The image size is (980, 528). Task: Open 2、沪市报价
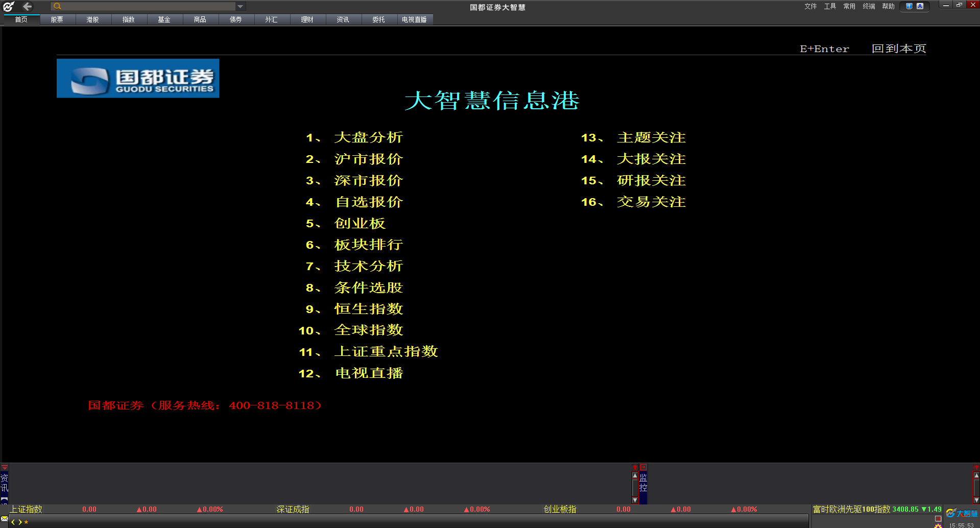354,159
